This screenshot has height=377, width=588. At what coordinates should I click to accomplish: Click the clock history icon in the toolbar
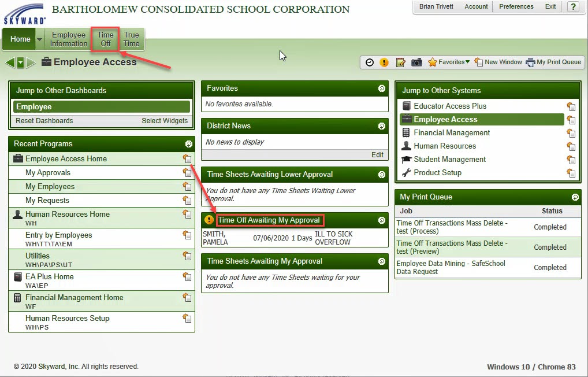[x=369, y=62]
